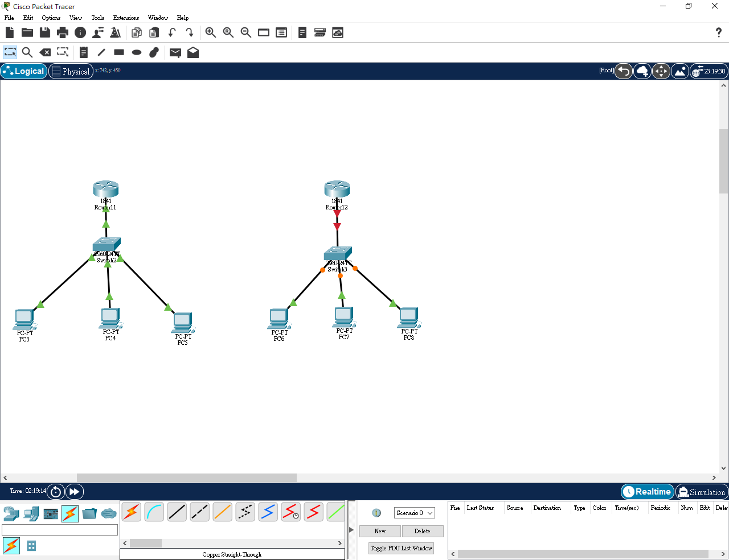Image resolution: width=729 pixels, height=560 pixels.
Task: Select the Draw Rectangle tool
Action: pos(119,52)
